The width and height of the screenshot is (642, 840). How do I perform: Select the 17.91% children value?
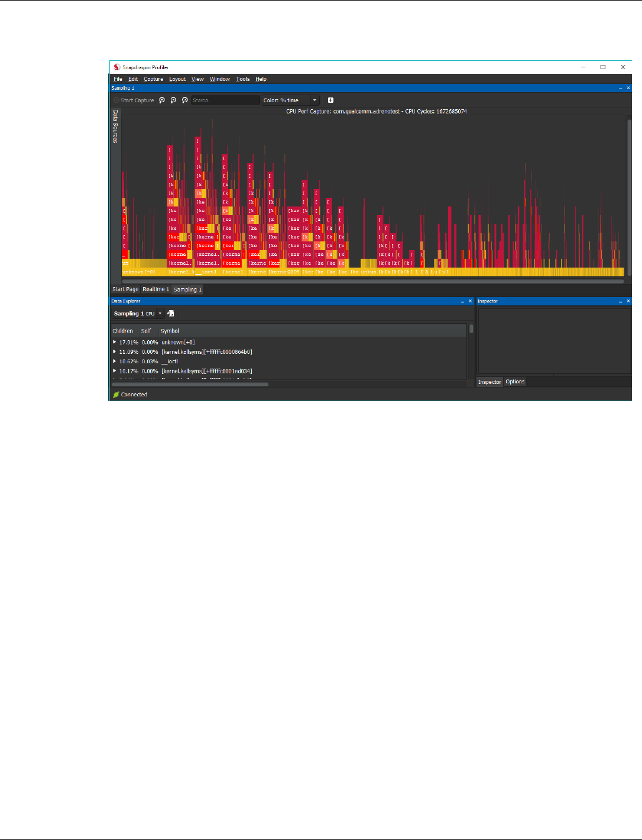click(x=129, y=343)
